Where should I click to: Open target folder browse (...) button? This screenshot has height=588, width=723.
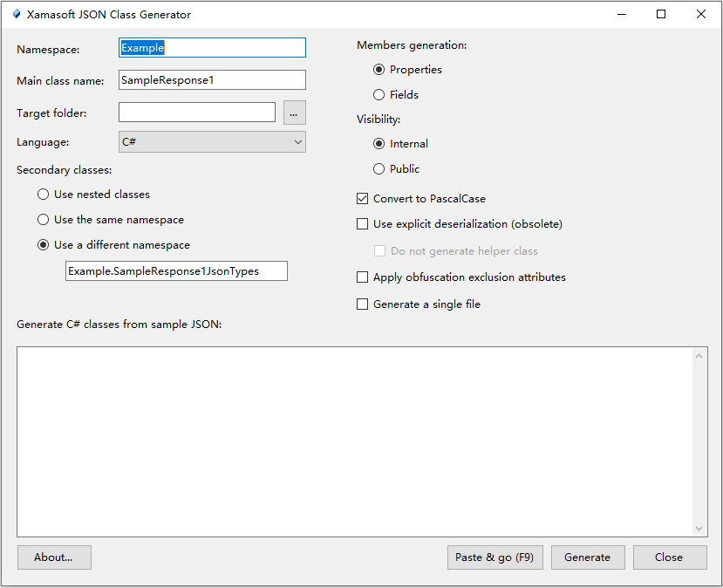point(295,113)
